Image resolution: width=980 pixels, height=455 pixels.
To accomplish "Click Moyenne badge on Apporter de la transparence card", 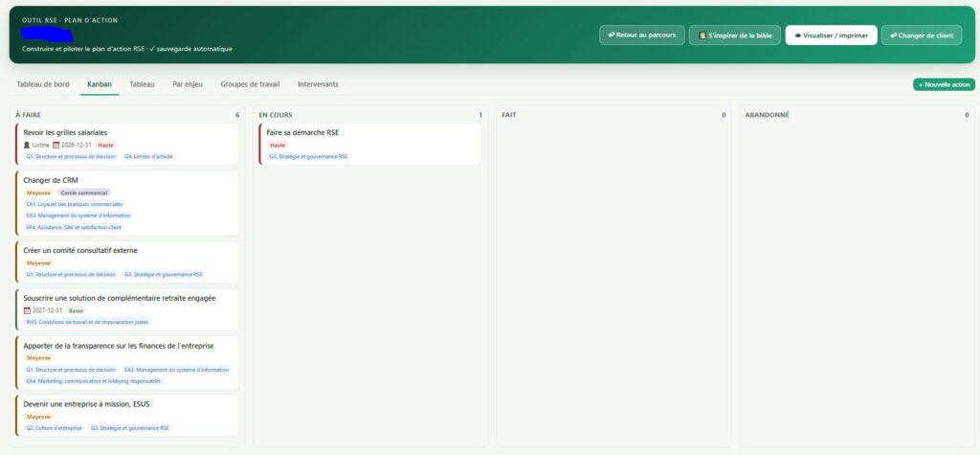I will pos(38,358).
